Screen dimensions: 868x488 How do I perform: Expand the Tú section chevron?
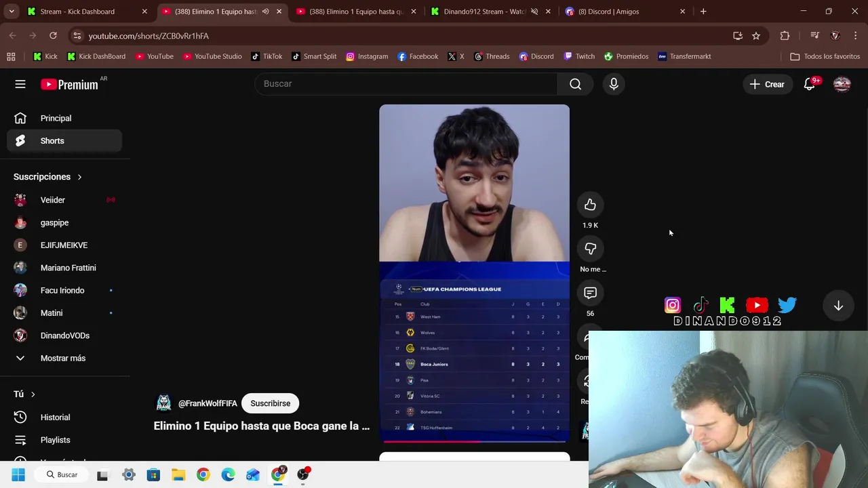33,394
